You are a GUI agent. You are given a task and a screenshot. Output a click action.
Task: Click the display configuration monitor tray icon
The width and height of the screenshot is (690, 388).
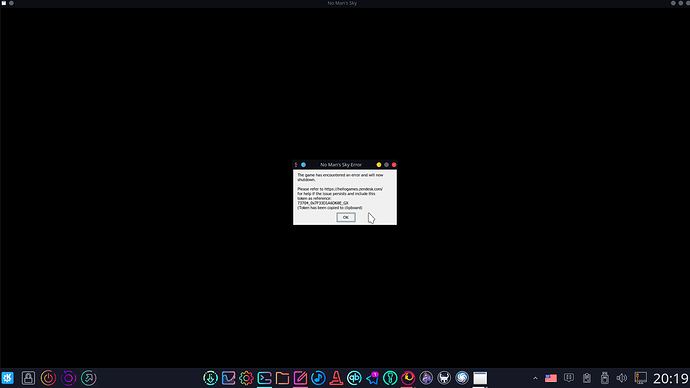pyautogui.click(x=640, y=378)
